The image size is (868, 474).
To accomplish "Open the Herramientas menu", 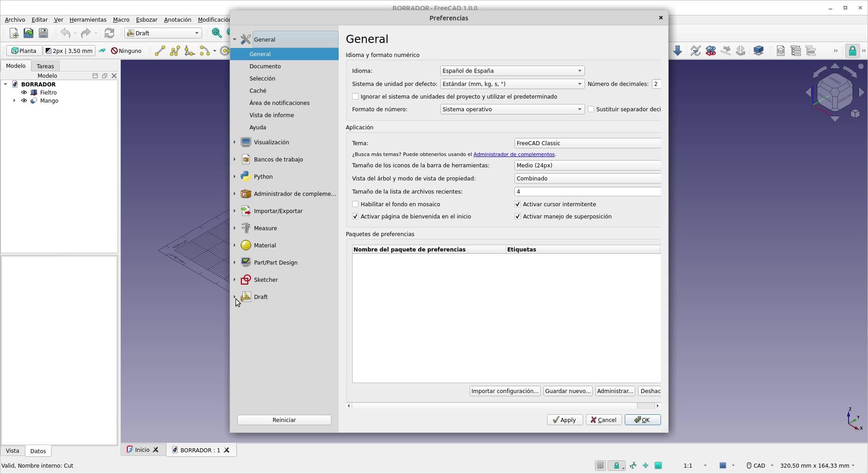I will tap(88, 20).
